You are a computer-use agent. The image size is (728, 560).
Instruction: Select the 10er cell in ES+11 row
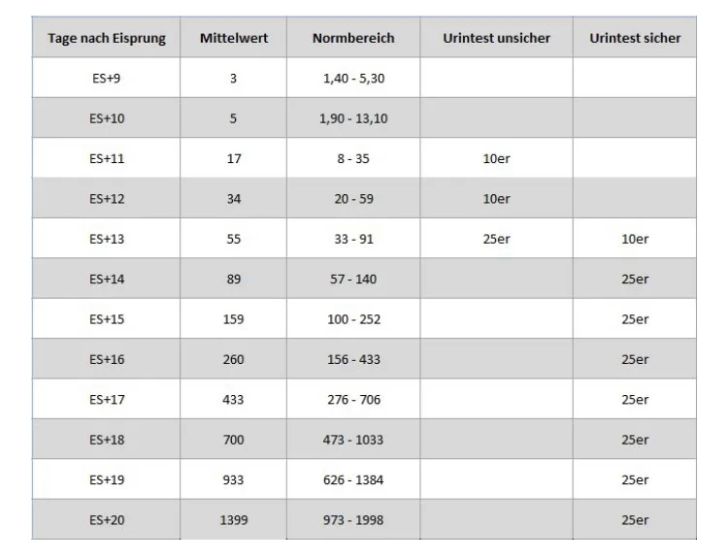coord(496,158)
